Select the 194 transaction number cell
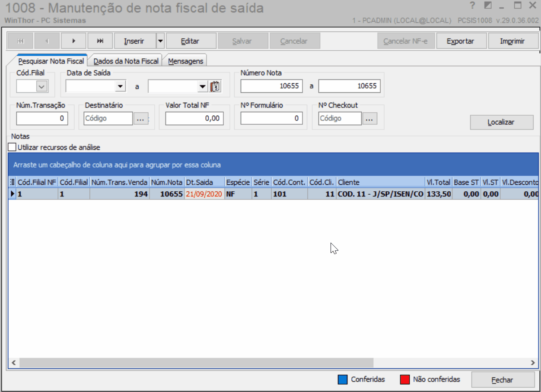 pos(120,194)
